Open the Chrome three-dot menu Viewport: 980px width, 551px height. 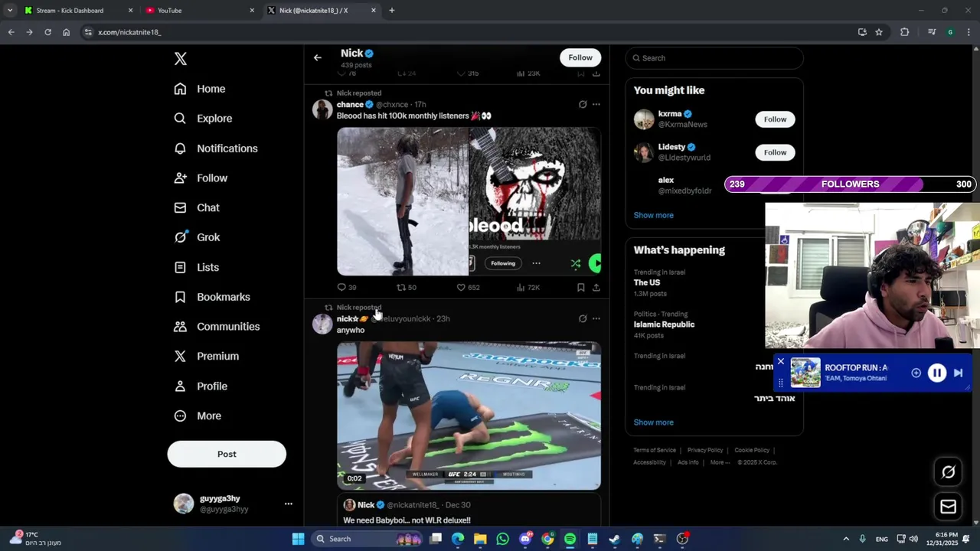coord(969,32)
